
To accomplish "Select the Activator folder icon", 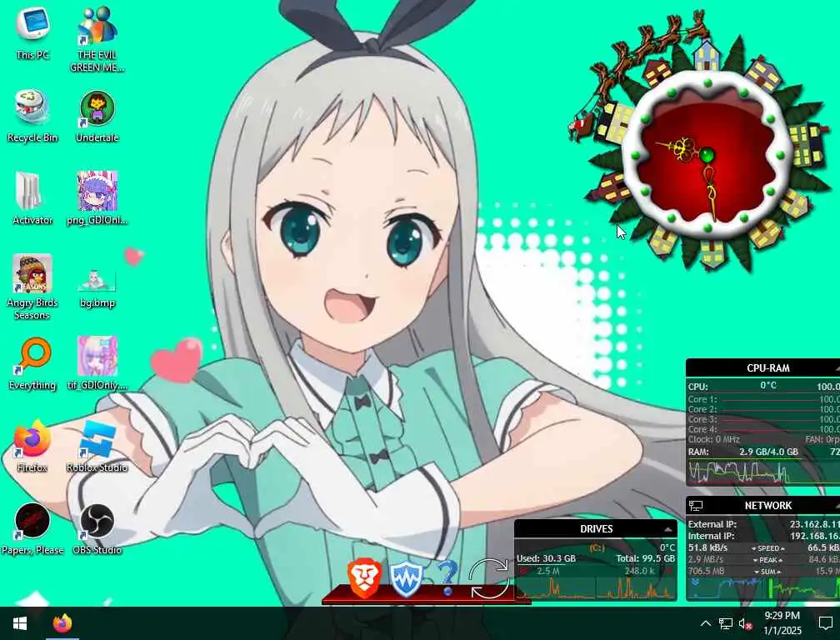I will pyautogui.click(x=32, y=198).
